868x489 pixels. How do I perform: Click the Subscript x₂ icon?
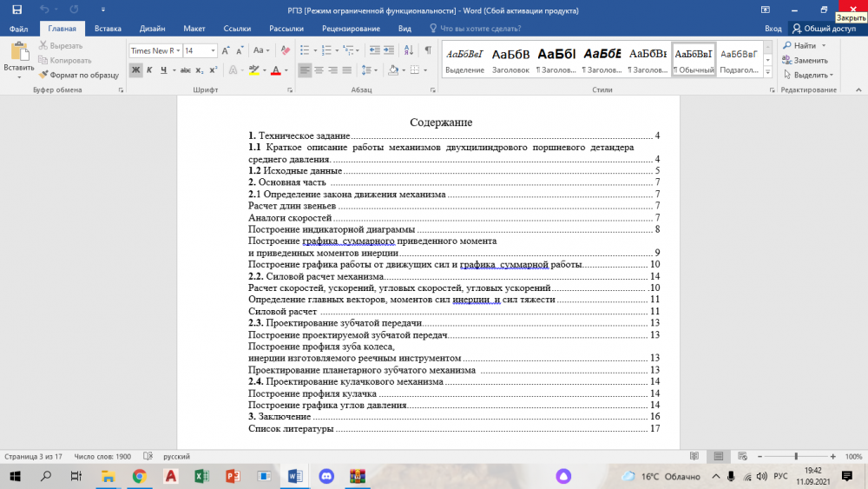pos(199,70)
